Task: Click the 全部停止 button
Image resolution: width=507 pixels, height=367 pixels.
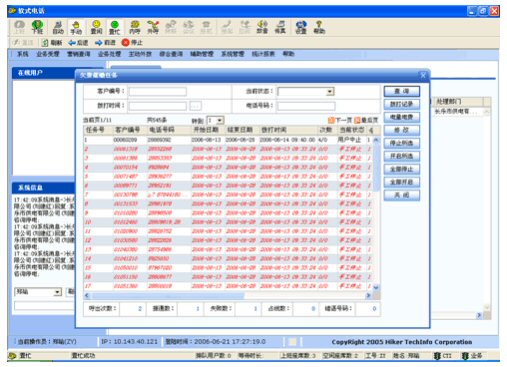Action: pyautogui.click(x=402, y=169)
